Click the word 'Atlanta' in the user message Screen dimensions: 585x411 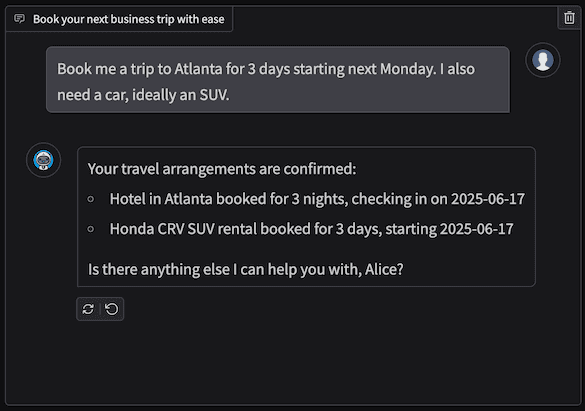click(x=198, y=69)
